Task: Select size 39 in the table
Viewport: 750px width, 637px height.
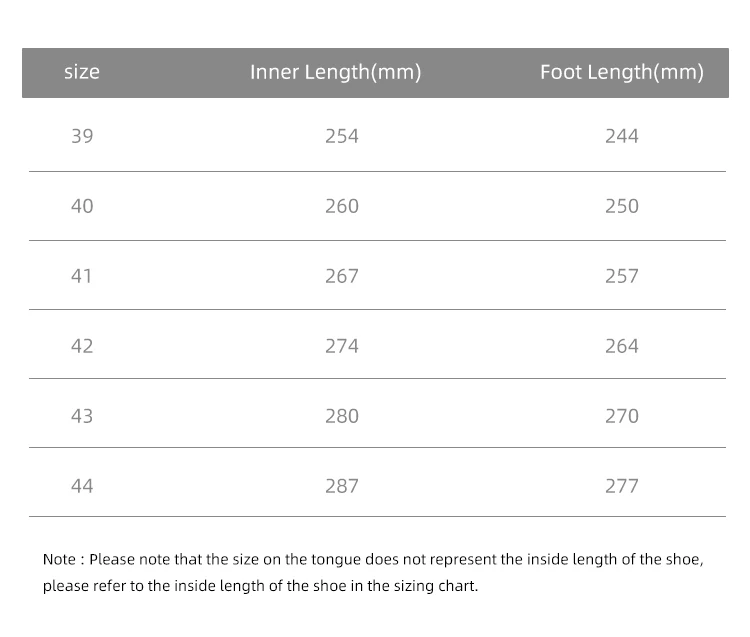Action: coord(82,136)
